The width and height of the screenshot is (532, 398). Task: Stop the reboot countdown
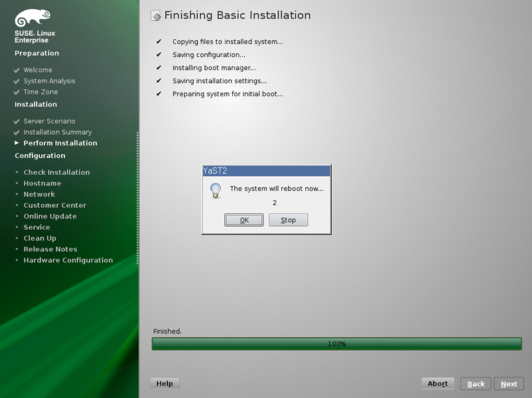click(288, 220)
